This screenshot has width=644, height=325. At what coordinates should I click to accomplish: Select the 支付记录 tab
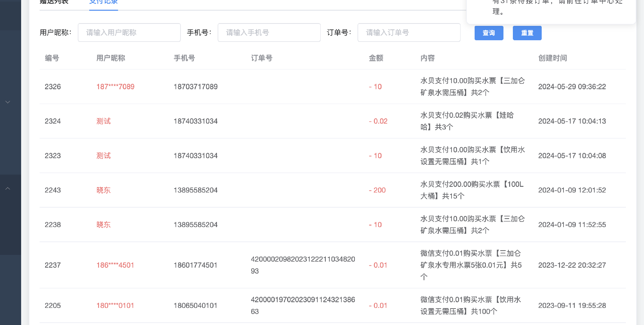[x=103, y=2]
